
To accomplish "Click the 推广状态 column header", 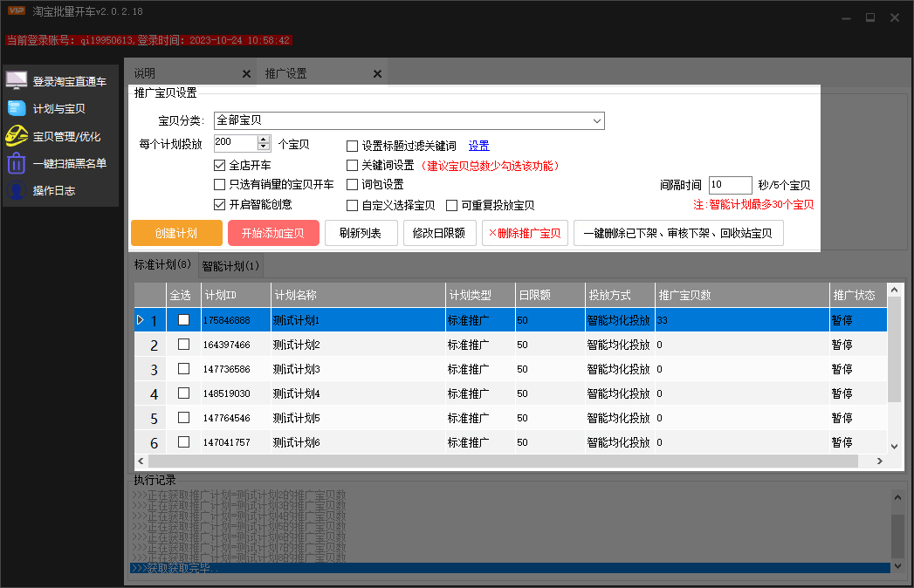I will pos(858,295).
